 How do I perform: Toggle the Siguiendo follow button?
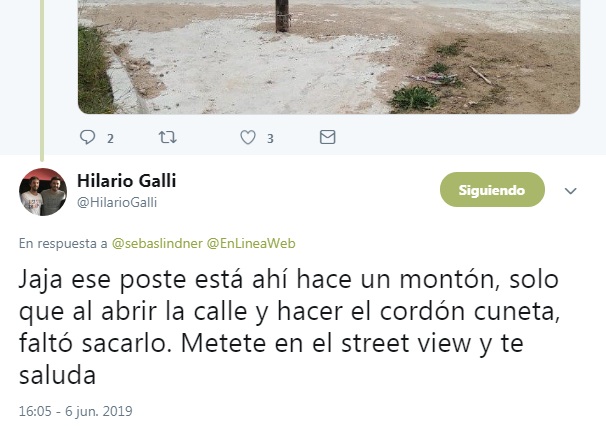click(x=492, y=190)
